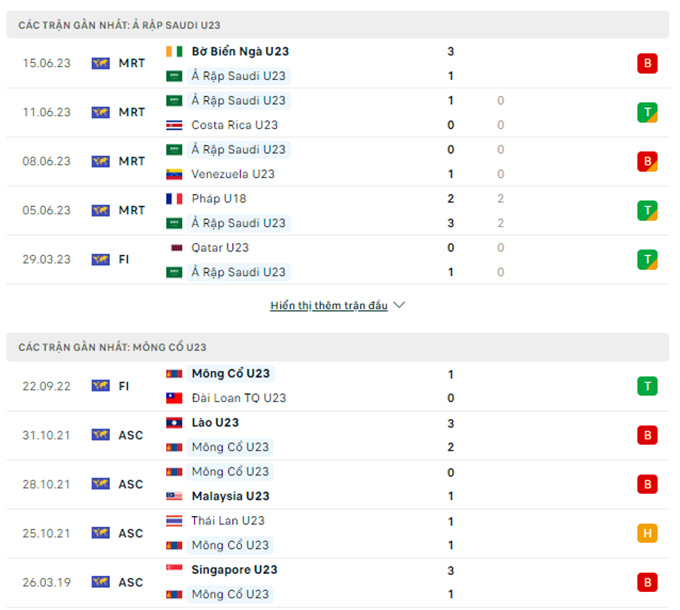This screenshot has height=610, width=680.
Task: Open the Mông Cổ U23 vs Đài Loan match
Action: 340,386
